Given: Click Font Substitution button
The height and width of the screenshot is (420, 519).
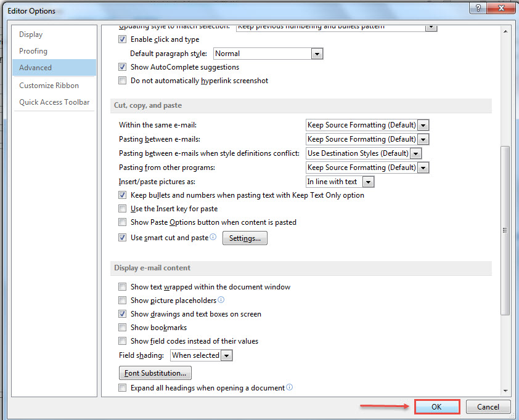Looking at the screenshot, I should tap(155, 373).
